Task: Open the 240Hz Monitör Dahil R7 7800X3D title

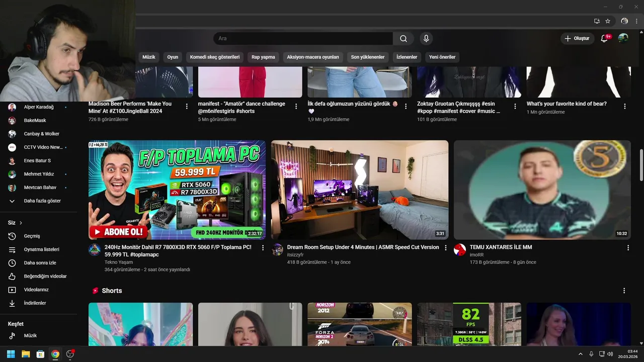Action: click(x=178, y=251)
